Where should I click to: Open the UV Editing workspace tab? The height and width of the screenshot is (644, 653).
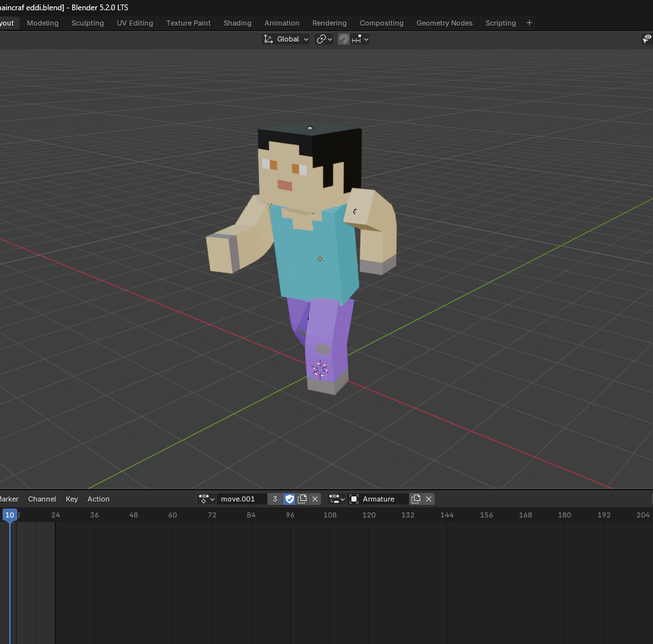[135, 23]
